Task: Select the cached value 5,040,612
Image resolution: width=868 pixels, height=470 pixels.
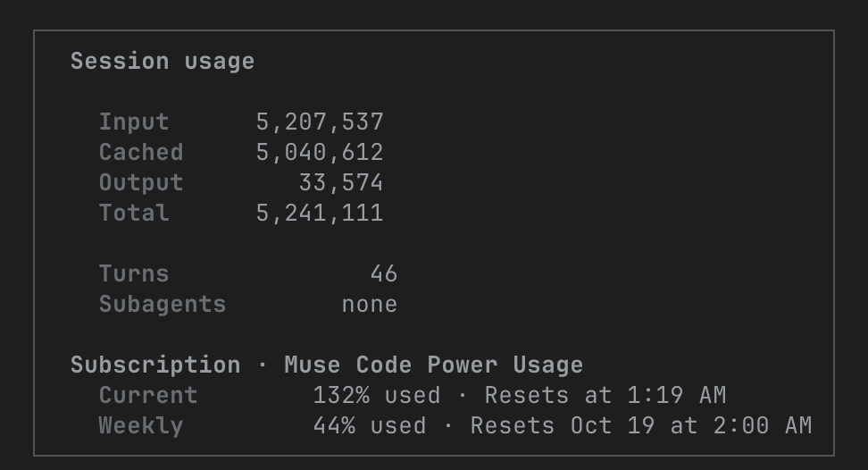Action: 320,152
